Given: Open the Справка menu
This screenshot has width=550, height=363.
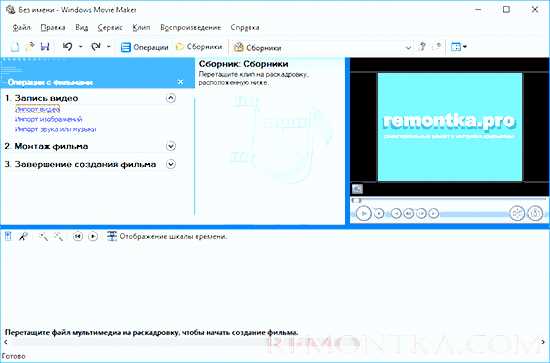Looking at the screenshot, I should point(245,27).
